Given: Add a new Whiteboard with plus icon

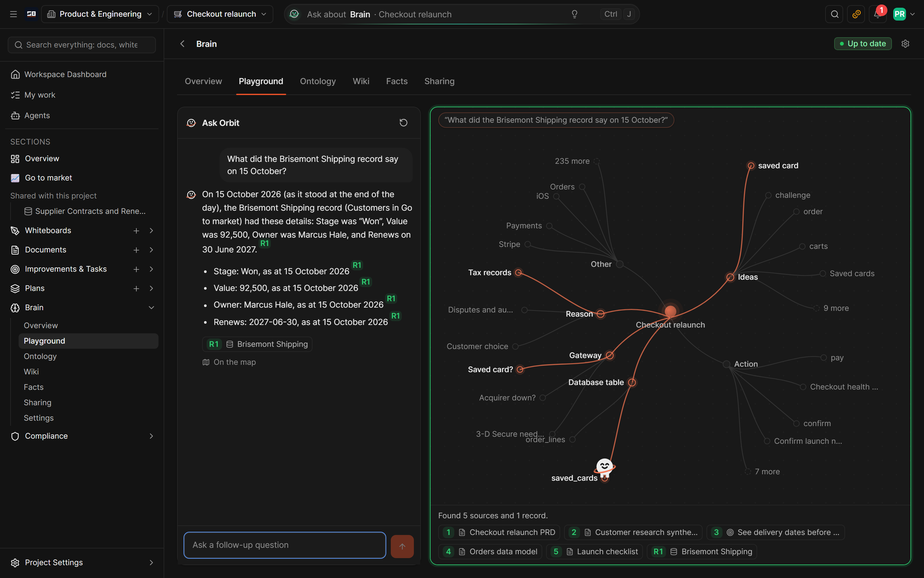Looking at the screenshot, I should tap(136, 231).
